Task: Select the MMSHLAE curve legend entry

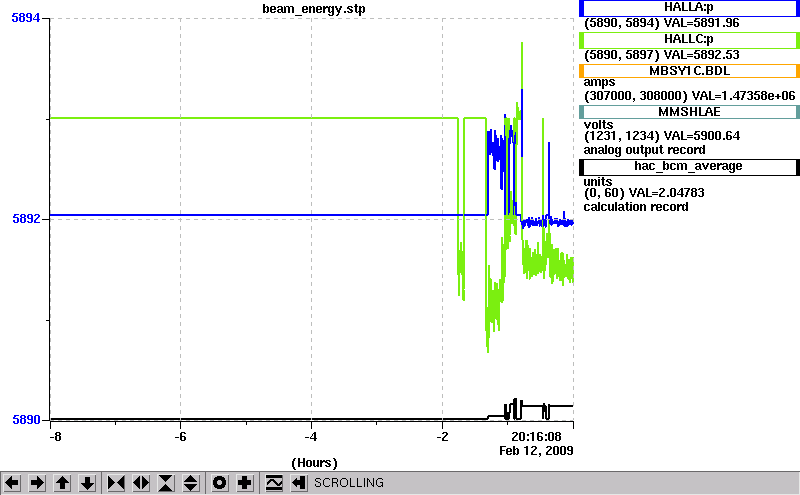Action: [689, 112]
